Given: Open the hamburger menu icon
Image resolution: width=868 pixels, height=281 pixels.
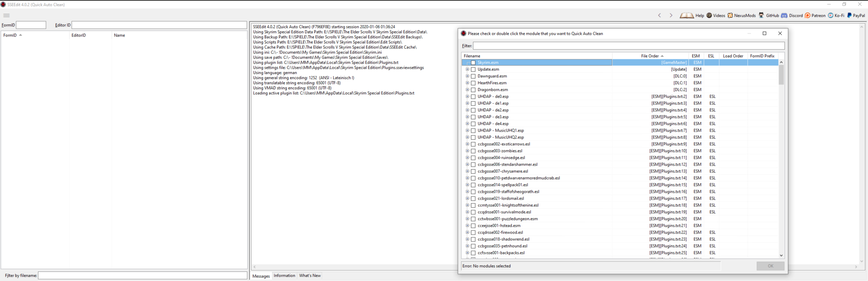Looking at the screenshot, I should [6, 15].
